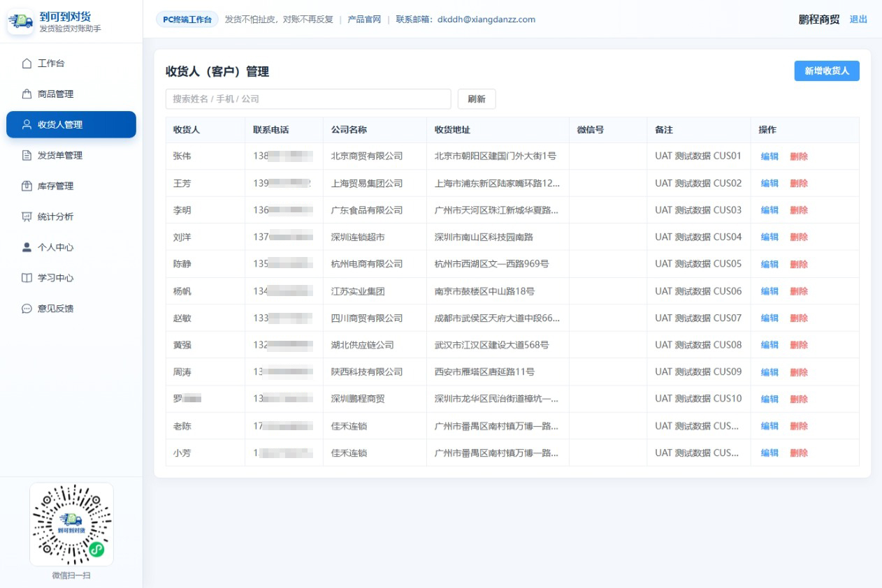Edit the 王芳 row

[x=769, y=184]
